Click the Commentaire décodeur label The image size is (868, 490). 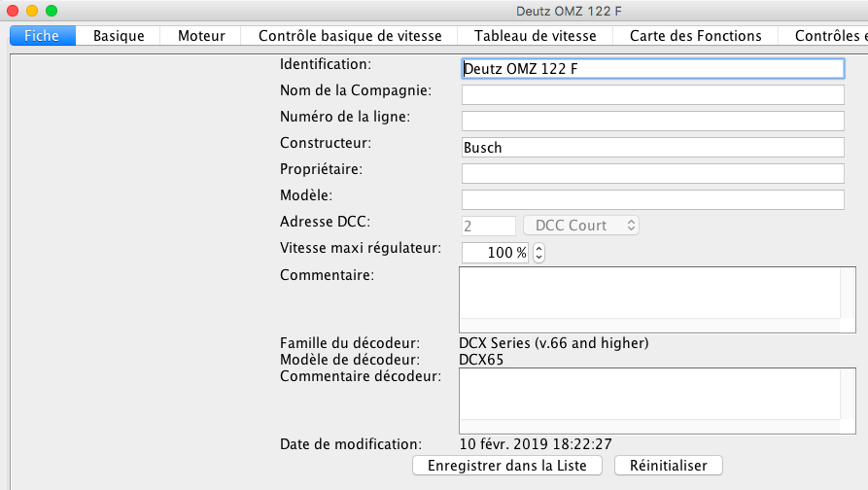tap(361, 376)
